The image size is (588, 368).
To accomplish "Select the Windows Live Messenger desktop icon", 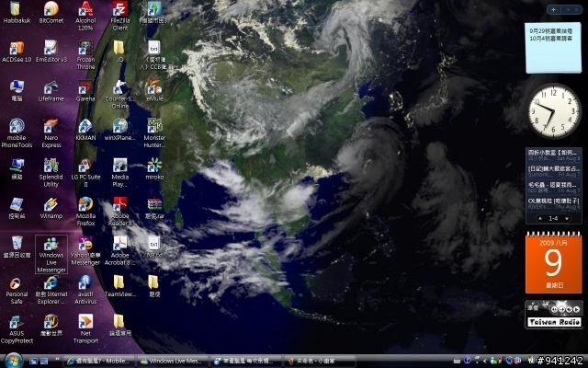I will [51, 254].
